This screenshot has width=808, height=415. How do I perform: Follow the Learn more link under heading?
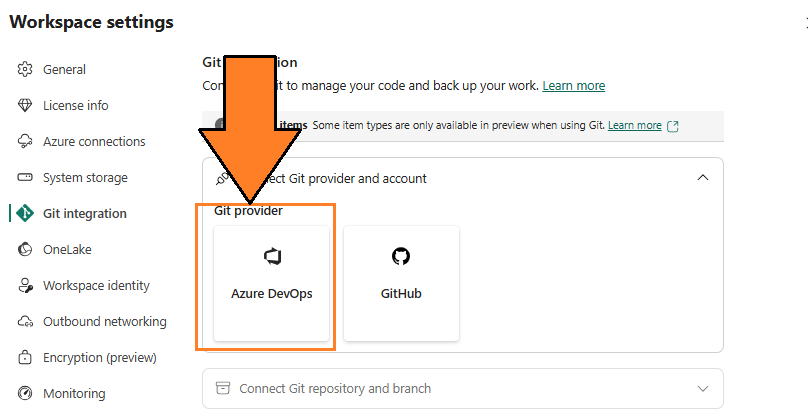tap(573, 86)
